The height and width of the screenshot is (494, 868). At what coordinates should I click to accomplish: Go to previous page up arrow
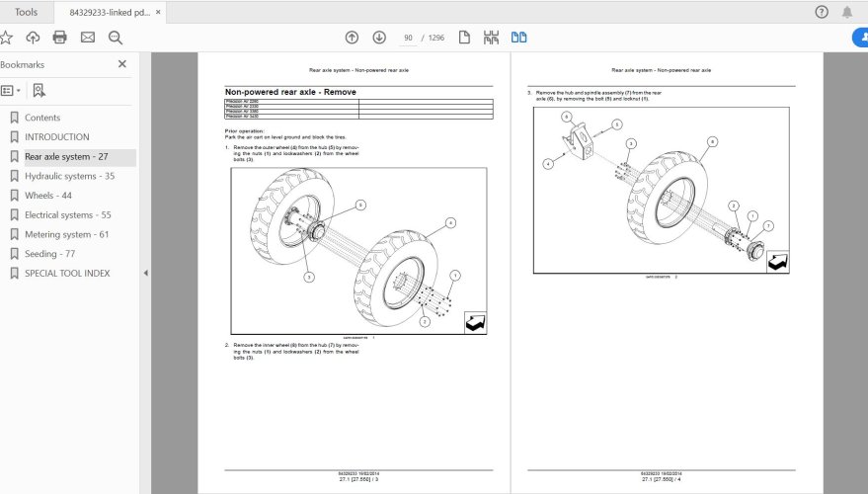pos(352,38)
